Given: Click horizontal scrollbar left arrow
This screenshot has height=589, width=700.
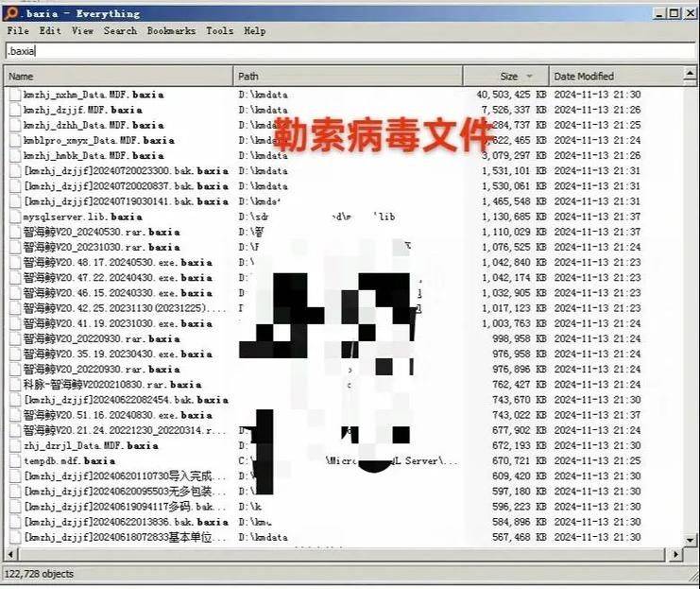Looking at the screenshot, I should coord(10,555).
